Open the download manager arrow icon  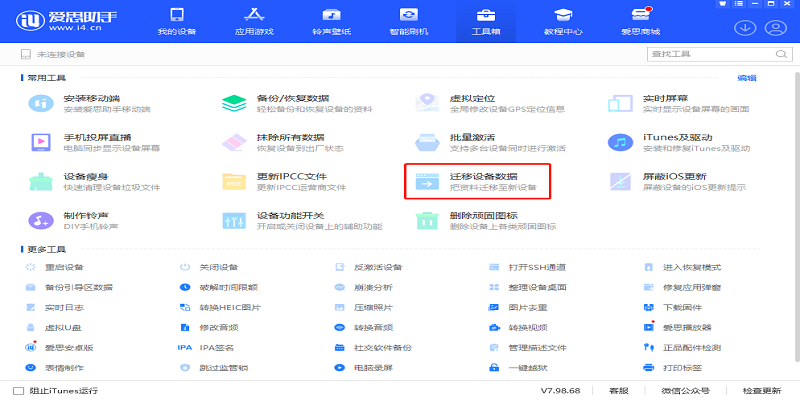[x=743, y=28]
